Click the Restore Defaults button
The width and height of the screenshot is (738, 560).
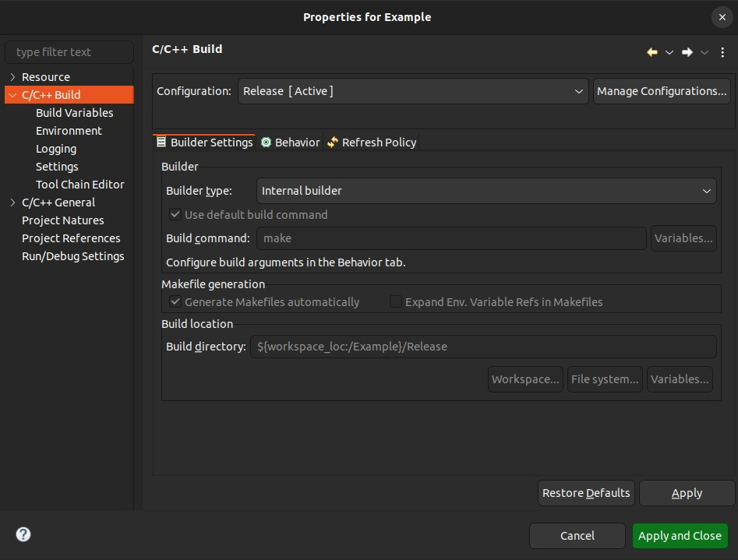pos(586,493)
